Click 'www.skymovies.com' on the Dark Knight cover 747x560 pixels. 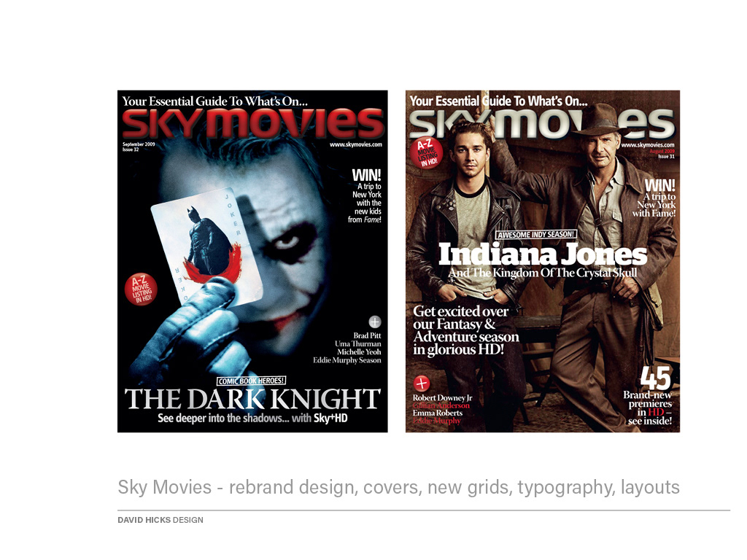[x=356, y=144]
